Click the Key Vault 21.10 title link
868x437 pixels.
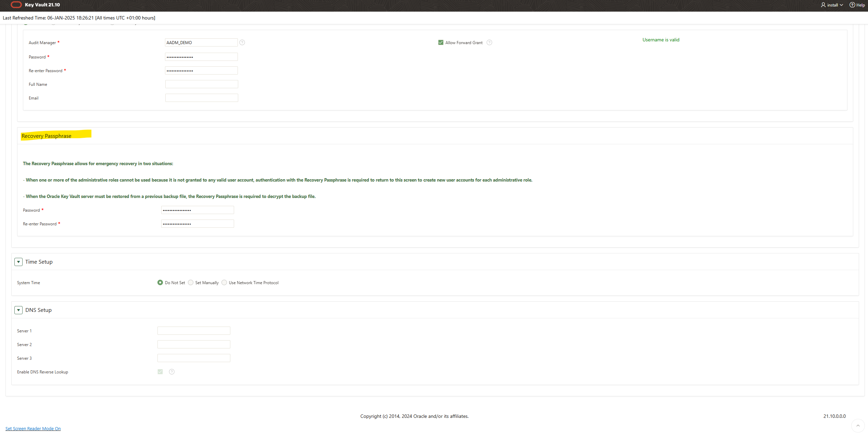[42, 5]
